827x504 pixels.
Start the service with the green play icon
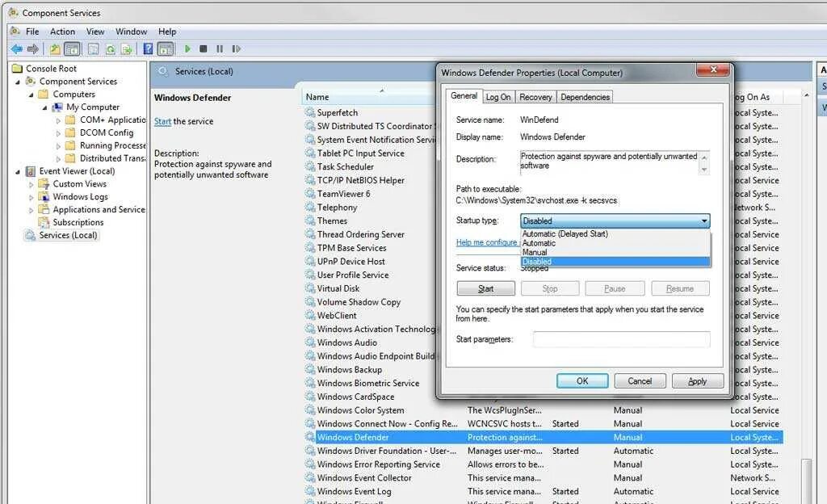click(x=187, y=49)
